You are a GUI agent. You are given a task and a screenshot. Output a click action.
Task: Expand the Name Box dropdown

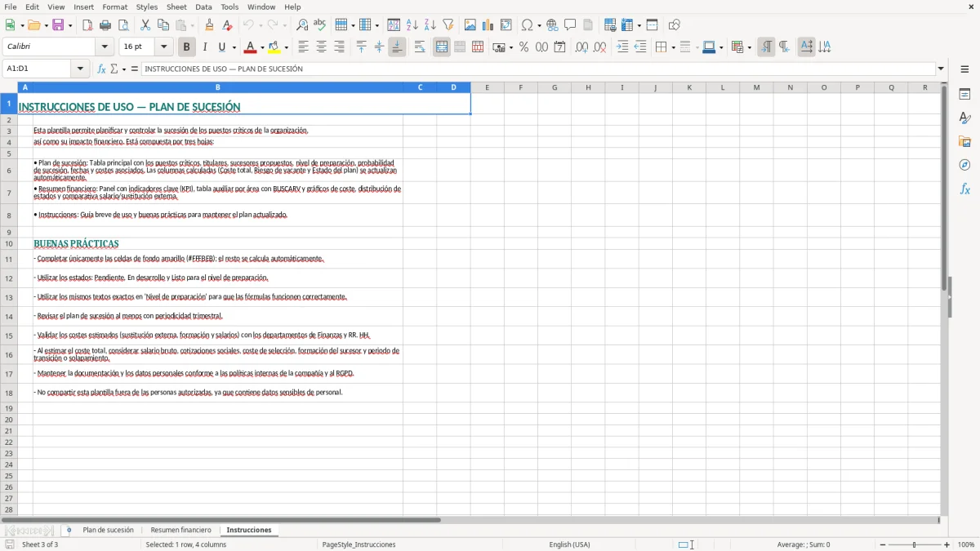(x=81, y=69)
